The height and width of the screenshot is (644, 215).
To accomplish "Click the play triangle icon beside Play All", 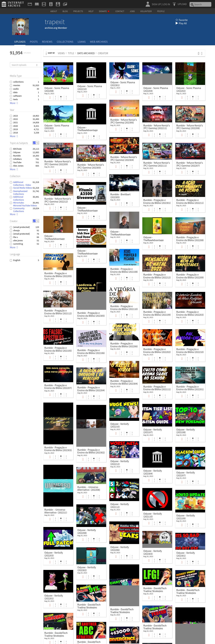I will click(x=177, y=23).
